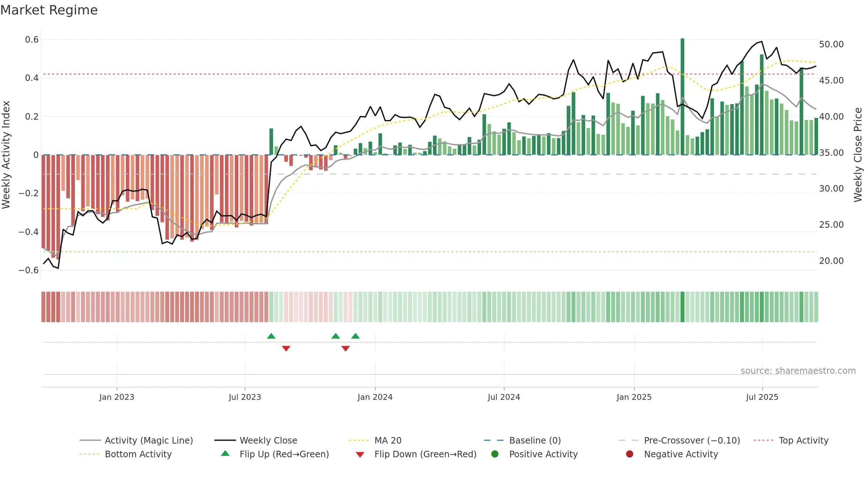Select the second red flip-down marker near Jan 2024
Image resolution: width=868 pixels, height=488 pixels.
[x=345, y=348]
